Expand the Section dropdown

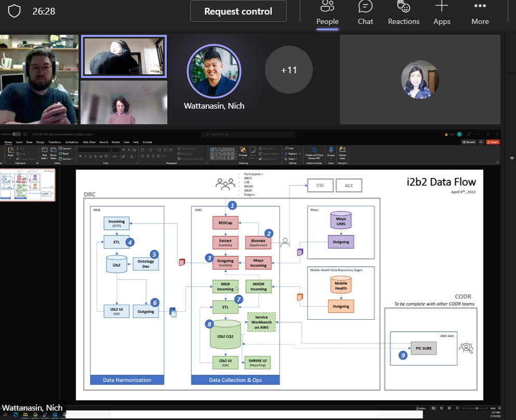point(65,159)
